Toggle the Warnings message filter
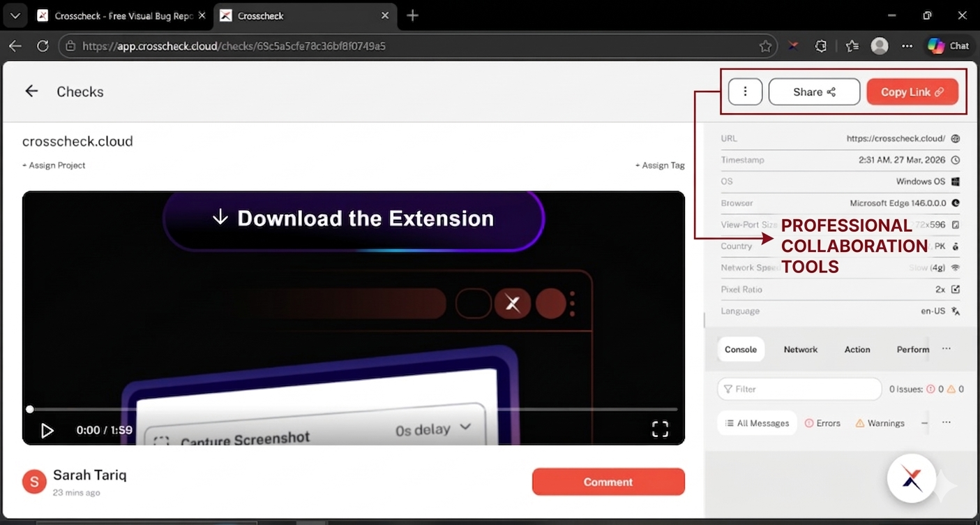The width and height of the screenshot is (980, 525). [880, 422]
